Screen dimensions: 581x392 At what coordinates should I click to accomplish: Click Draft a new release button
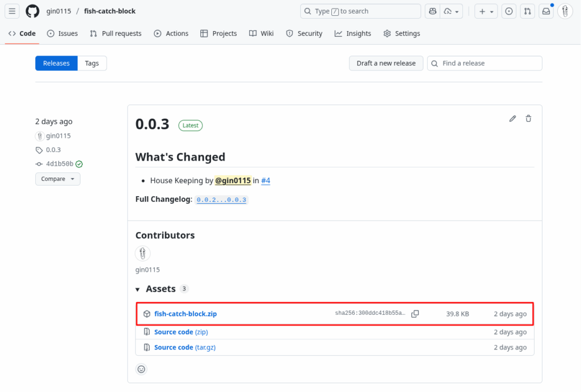386,64
